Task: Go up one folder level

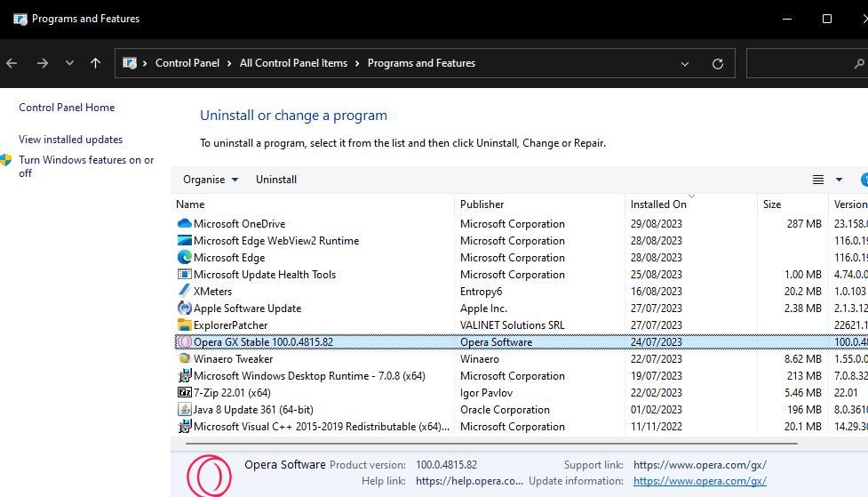Action: pyautogui.click(x=96, y=63)
